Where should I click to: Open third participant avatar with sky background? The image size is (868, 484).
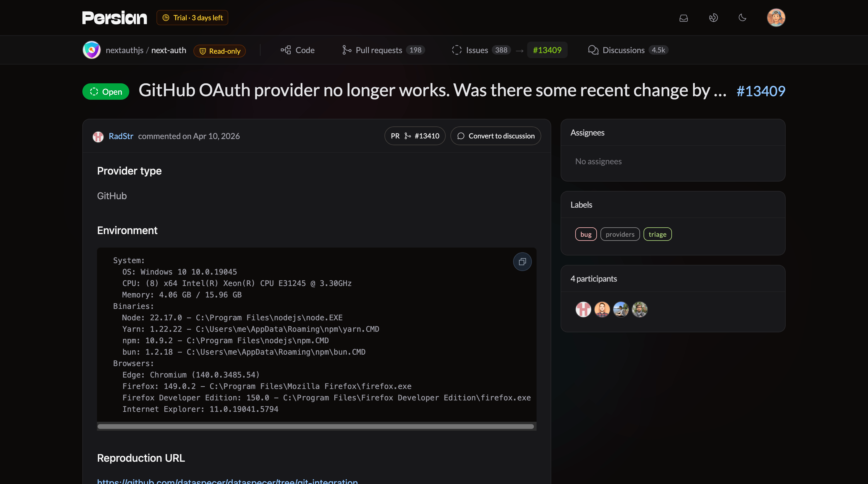[x=621, y=309]
